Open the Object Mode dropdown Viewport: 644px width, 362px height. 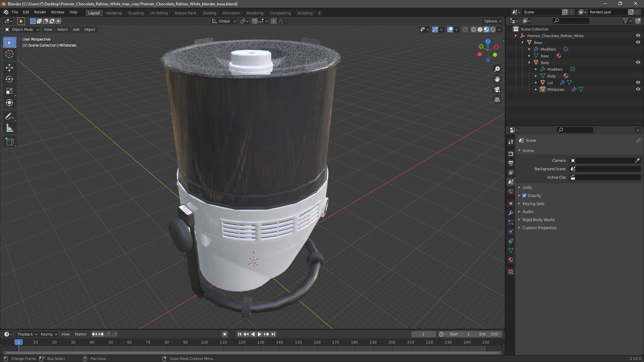point(22,29)
